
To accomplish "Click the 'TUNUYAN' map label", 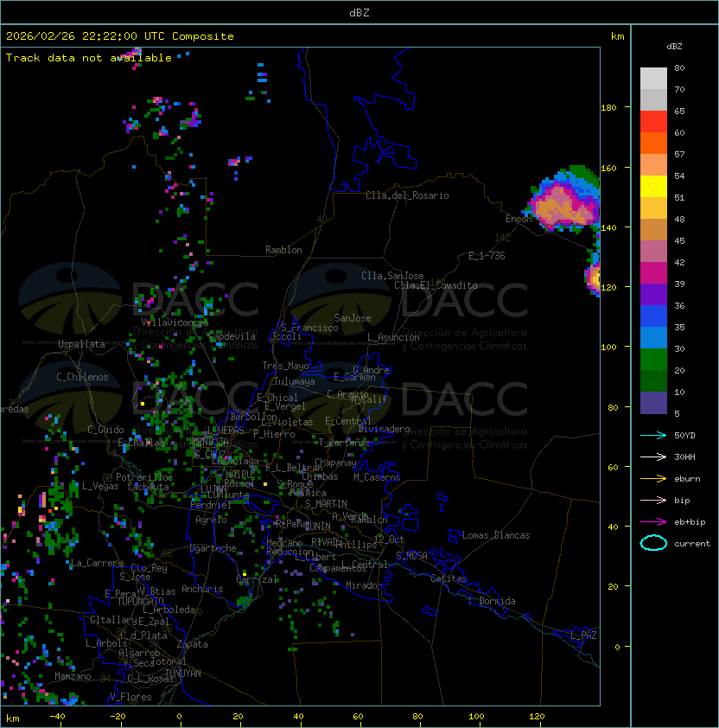I will [x=183, y=674].
